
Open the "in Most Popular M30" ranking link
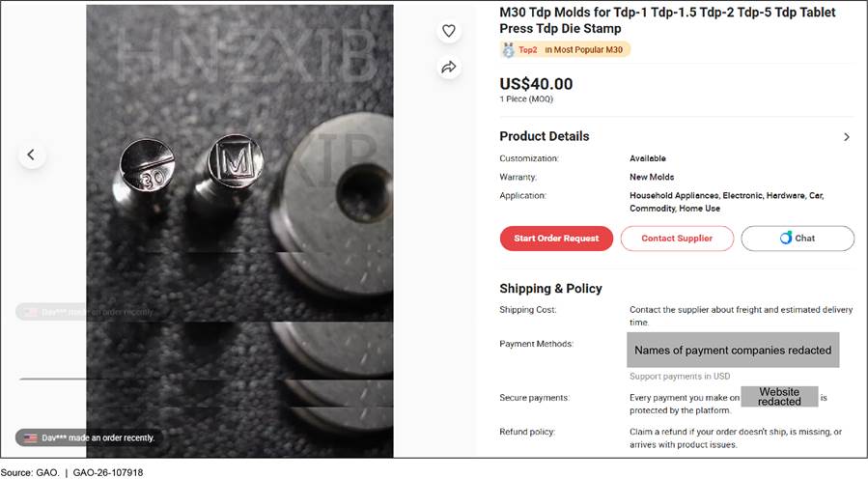click(x=586, y=49)
